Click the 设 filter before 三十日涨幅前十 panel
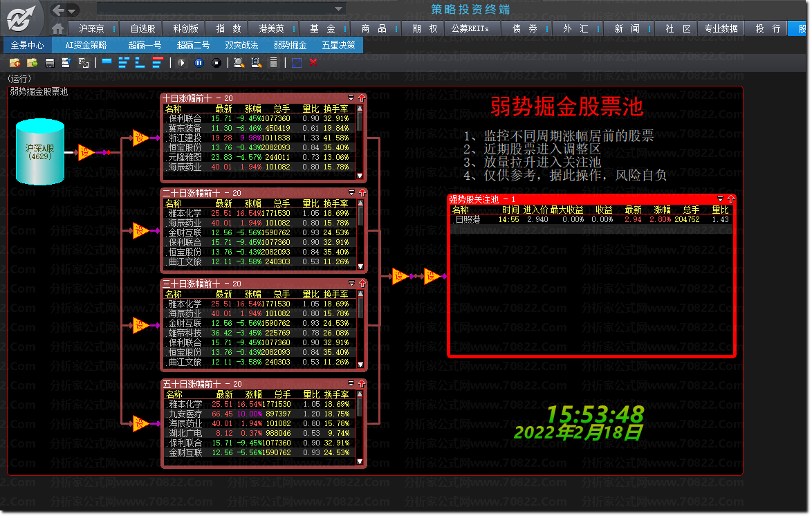The height and width of the screenshot is (516, 812). tap(140, 325)
